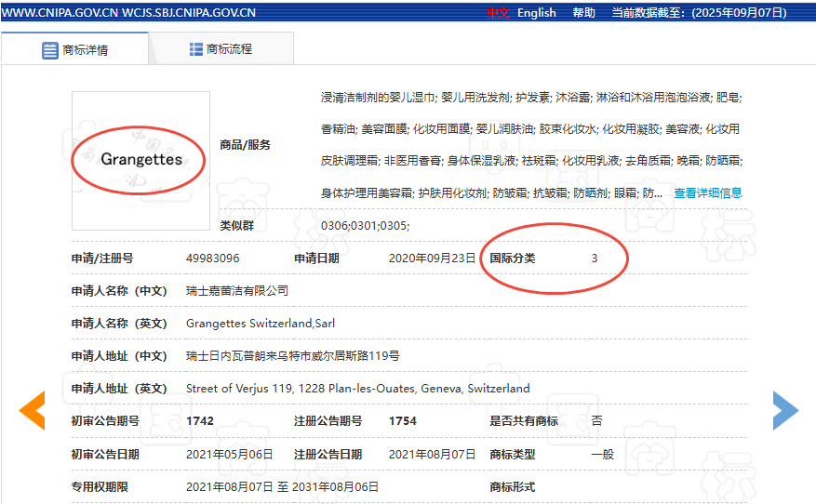Viewport: 816px width, 504px height.
Task: Click goods line starting 香精油; 美容面膜
Action: tap(530, 129)
